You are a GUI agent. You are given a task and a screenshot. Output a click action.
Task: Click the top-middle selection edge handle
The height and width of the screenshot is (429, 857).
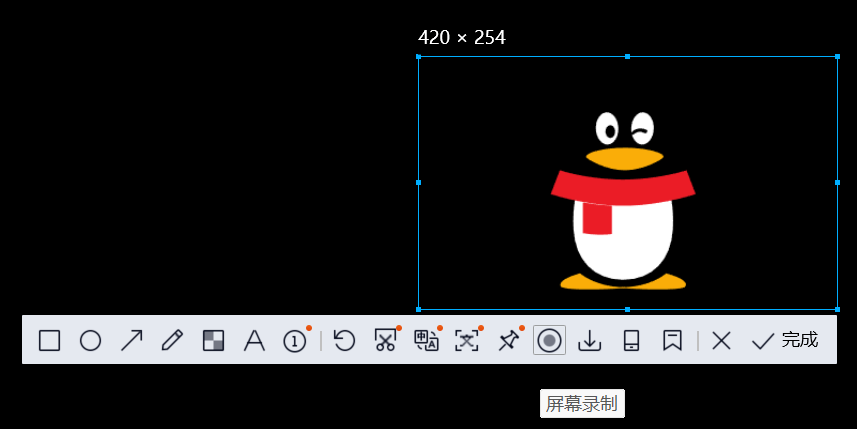pyautogui.click(x=627, y=56)
